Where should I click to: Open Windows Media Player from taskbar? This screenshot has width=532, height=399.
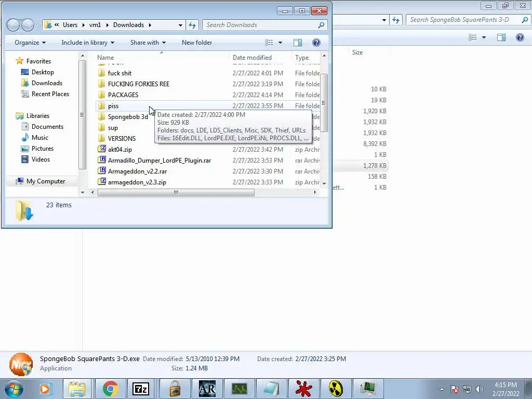45,389
